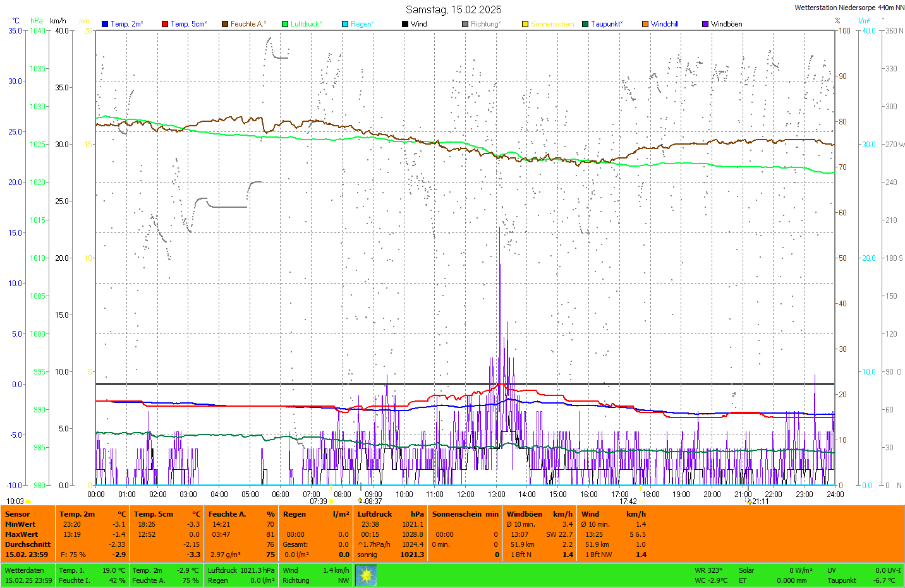This screenshot has width=905, height=588.
Task: Click the marker icon at 21:11
Action: click(750, 501)
